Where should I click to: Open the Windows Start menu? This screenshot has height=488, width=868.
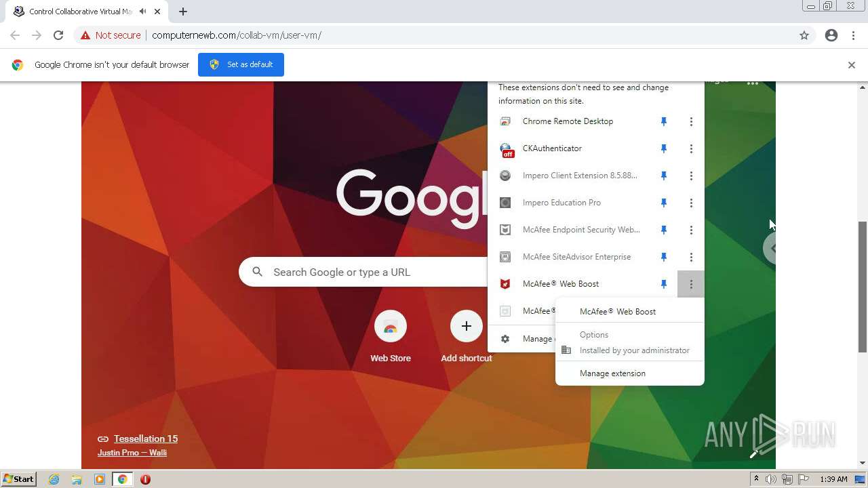pyautogui.click(x=18, y=479)
